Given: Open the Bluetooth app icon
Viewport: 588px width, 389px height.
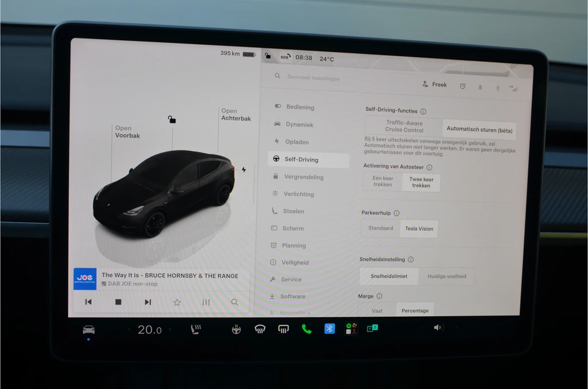Looking at the screenshot, I should pyautogui.click(x=329, y=329).
